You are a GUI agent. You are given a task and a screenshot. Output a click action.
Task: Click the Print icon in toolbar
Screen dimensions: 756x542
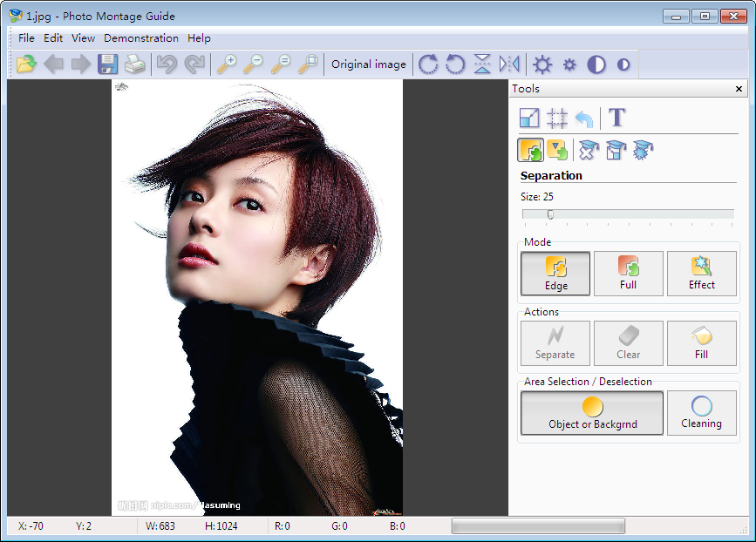[134, 64]
